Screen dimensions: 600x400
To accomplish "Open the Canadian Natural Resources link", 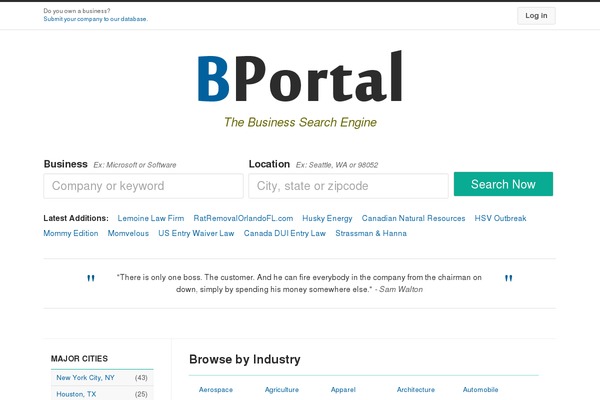I will [413, 218].
